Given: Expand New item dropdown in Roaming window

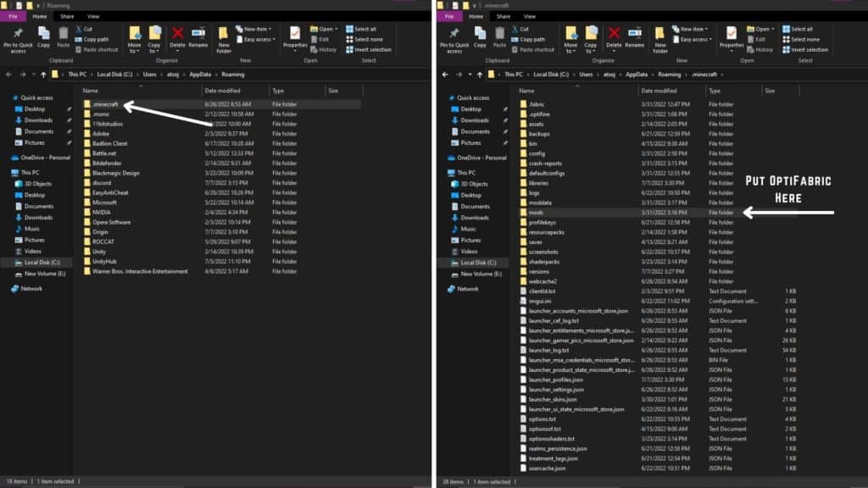Looking at the screenshot, I should (x=257, y=29).
